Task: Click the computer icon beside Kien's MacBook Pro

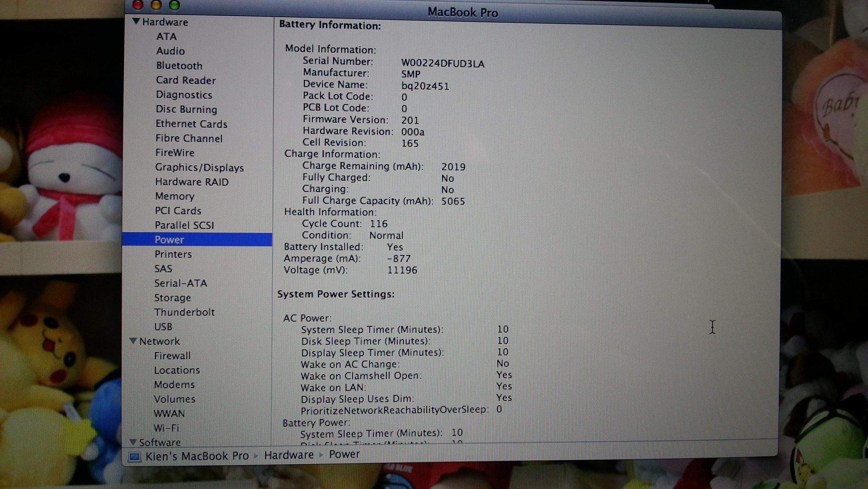Action: (x=134, y=456)
